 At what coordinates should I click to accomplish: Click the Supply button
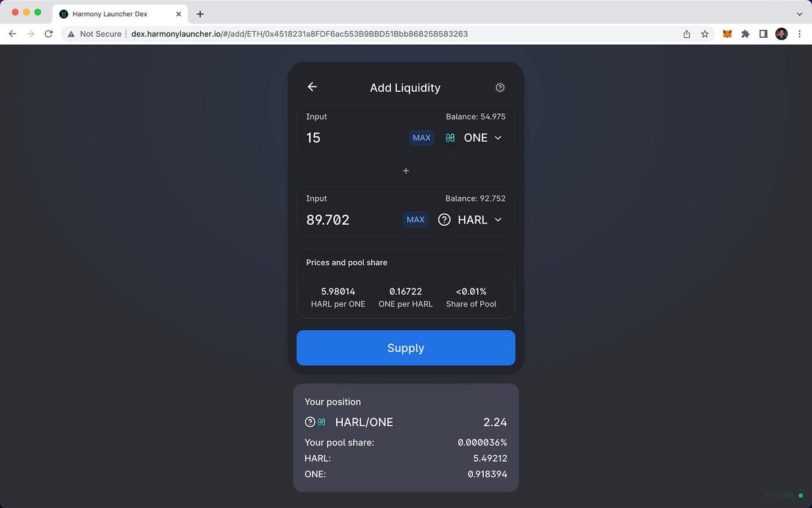[406, 348]
